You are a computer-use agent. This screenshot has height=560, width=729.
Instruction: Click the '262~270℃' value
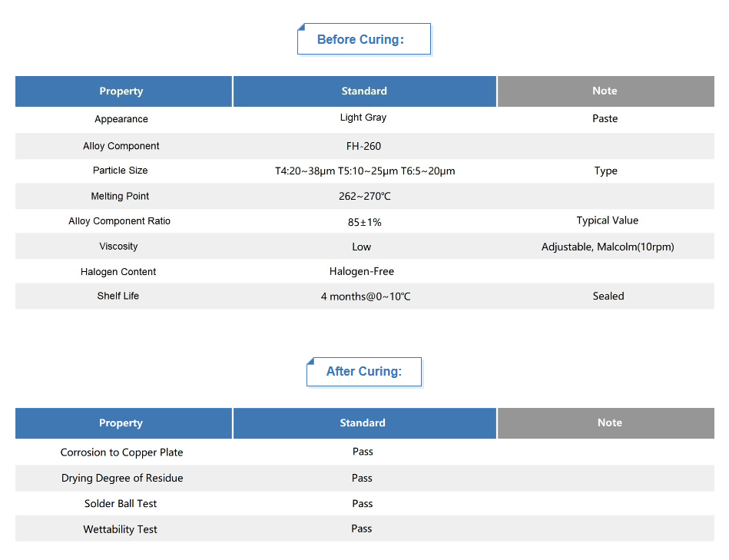[x=364, y=197]
